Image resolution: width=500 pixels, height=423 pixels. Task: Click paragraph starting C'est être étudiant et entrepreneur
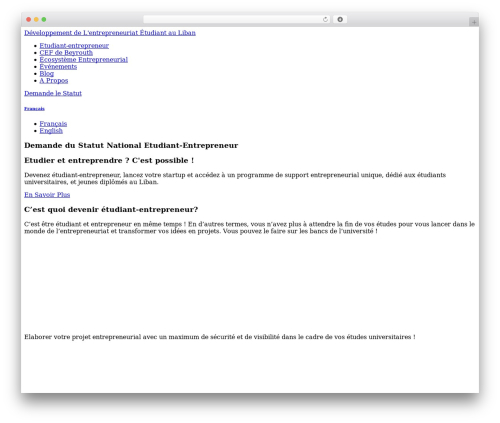[x=249, y=228]
